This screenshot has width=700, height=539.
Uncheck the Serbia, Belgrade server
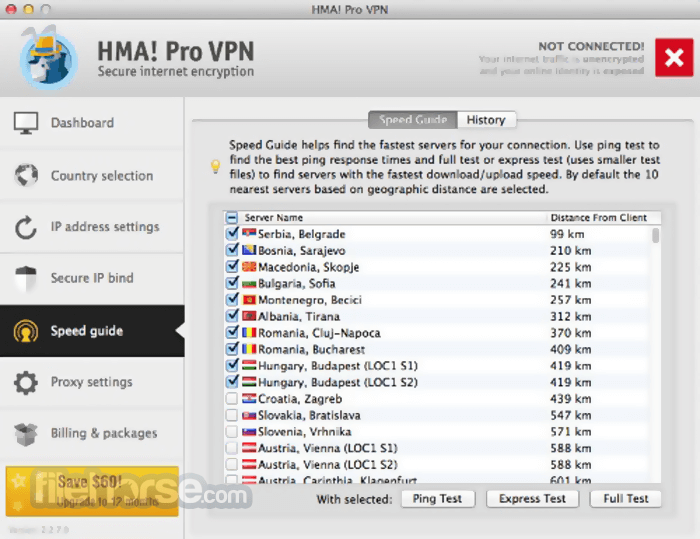click(x=232, y=233)
